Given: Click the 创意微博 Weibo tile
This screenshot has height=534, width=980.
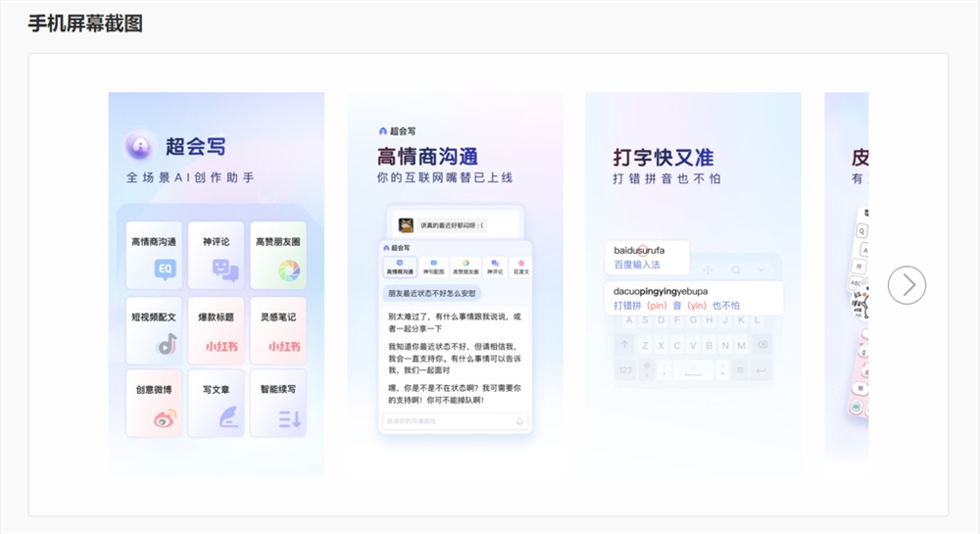Looking at the screenshot, I should point(154,403).
